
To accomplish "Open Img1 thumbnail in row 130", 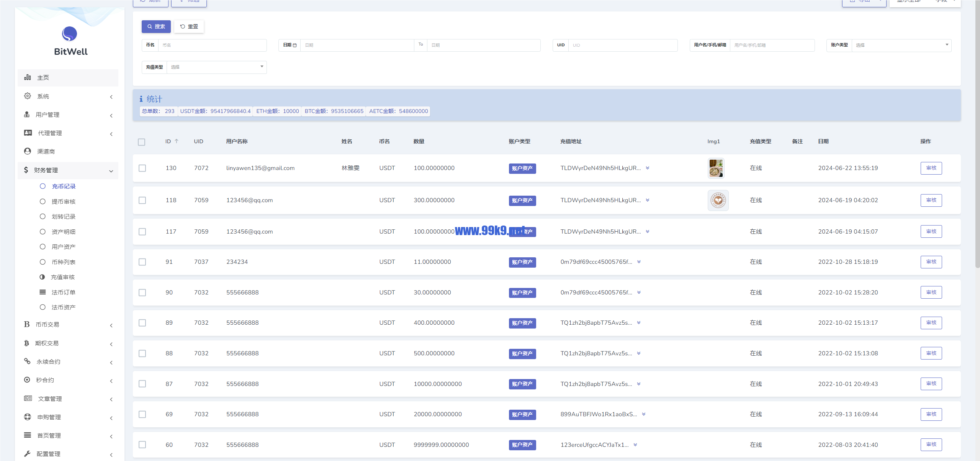I will [716, 168].
